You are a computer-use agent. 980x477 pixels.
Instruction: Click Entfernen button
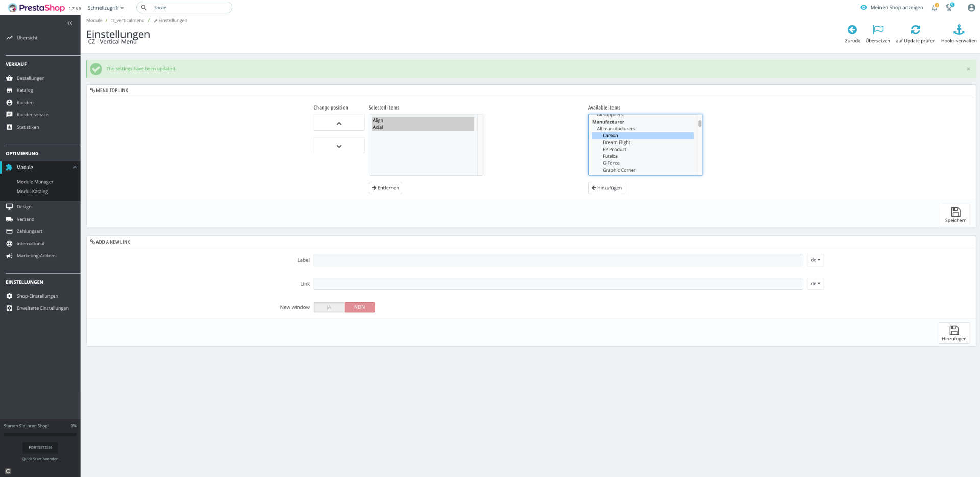pos(385,188)
